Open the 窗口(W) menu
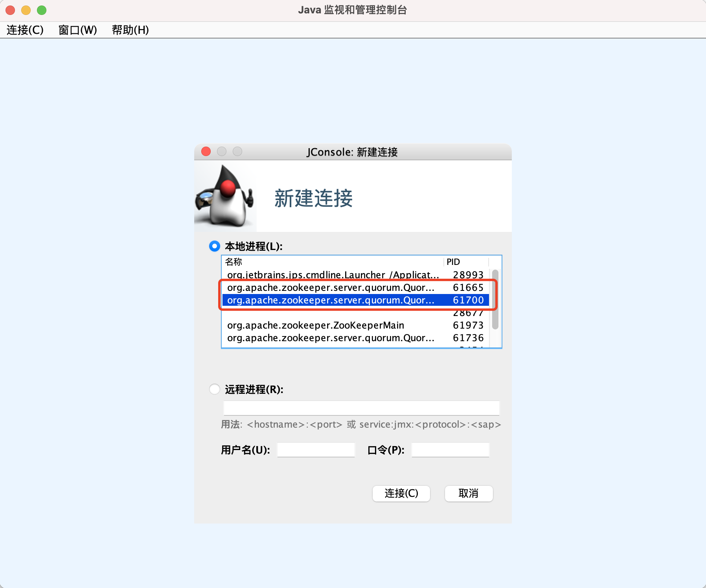706x588 pixels. tap(77, 30)
